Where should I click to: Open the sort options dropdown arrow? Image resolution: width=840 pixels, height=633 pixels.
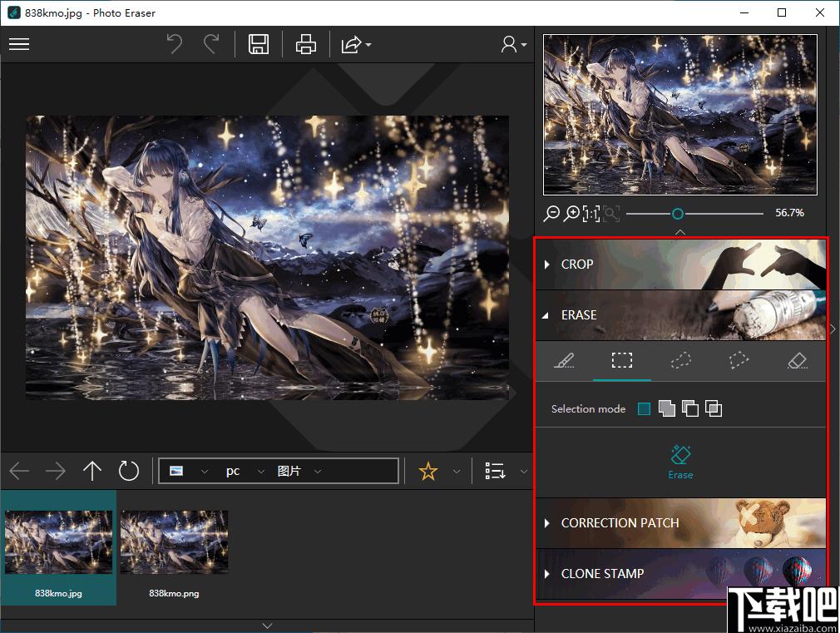coord(524,472)
